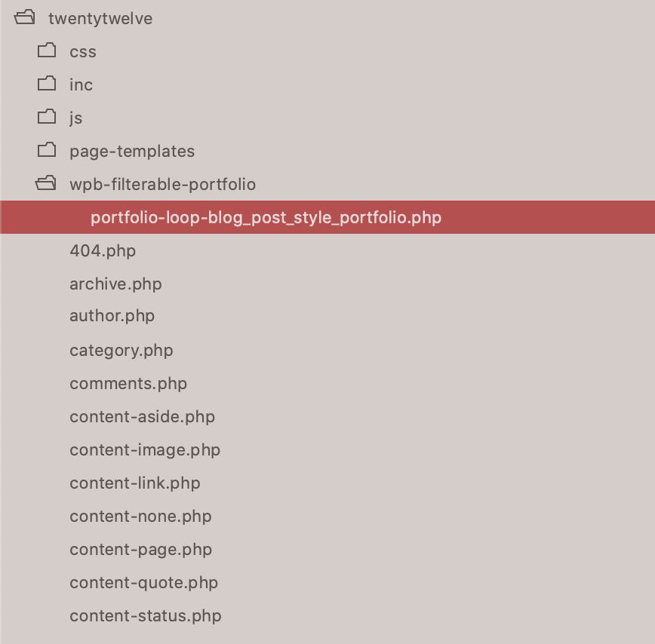Expand the page-templates folder icon

tap(46, 150)
